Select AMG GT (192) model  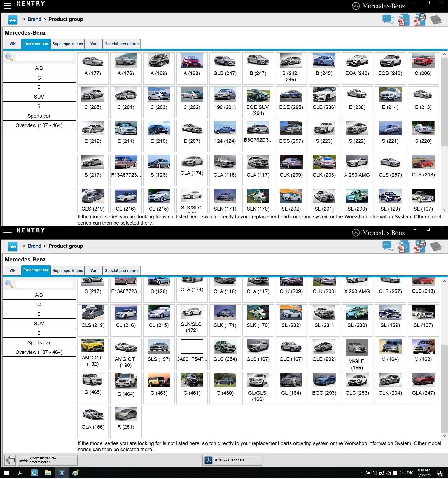[93, 354]
